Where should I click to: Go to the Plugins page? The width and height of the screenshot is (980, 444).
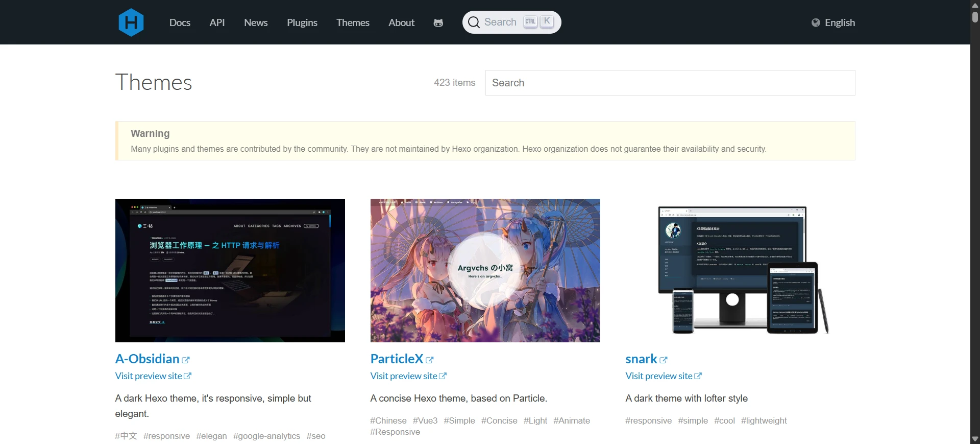point(302,22)
